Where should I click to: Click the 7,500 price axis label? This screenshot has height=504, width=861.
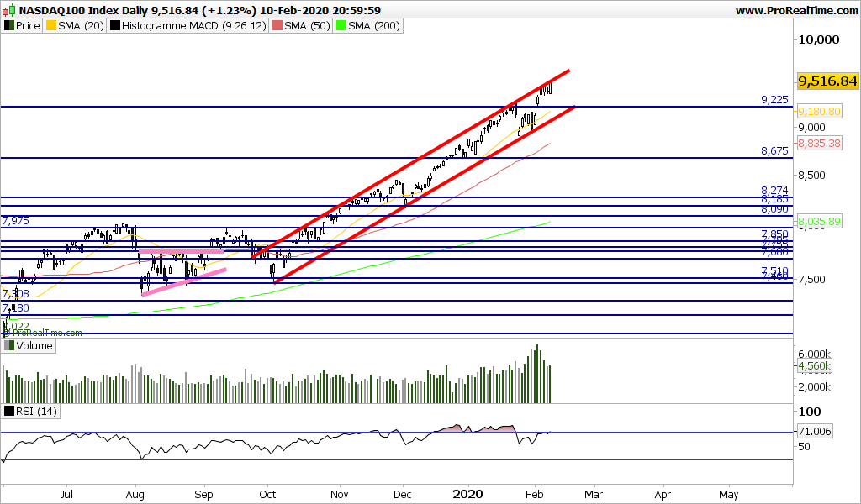click(x=811, y=279)
